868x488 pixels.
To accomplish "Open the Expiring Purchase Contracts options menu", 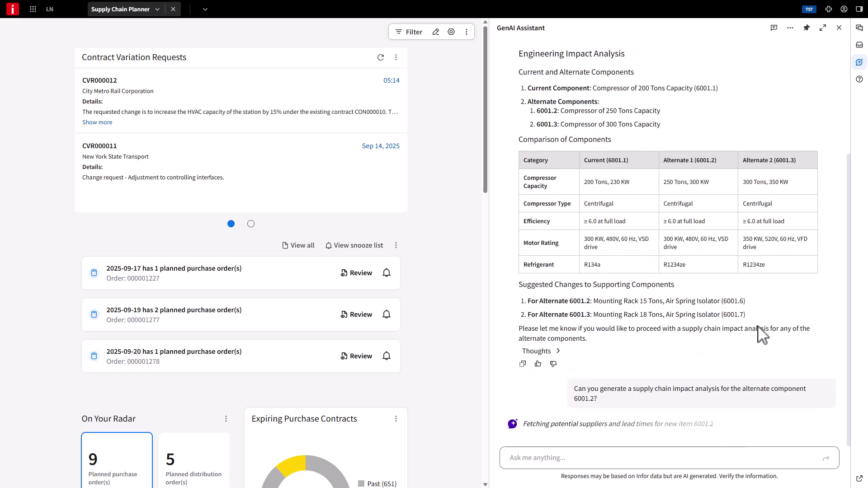I will pyautogui.click(x=396, y=418).
